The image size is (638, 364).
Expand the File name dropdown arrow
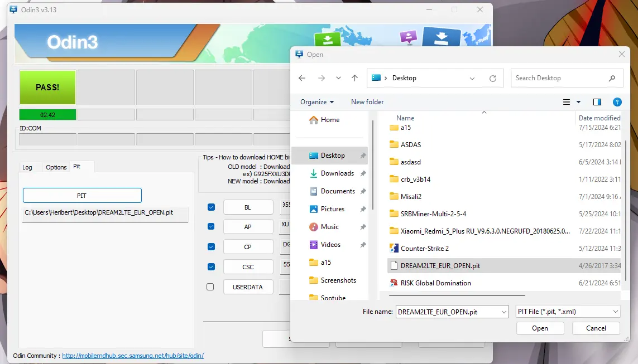503,312
